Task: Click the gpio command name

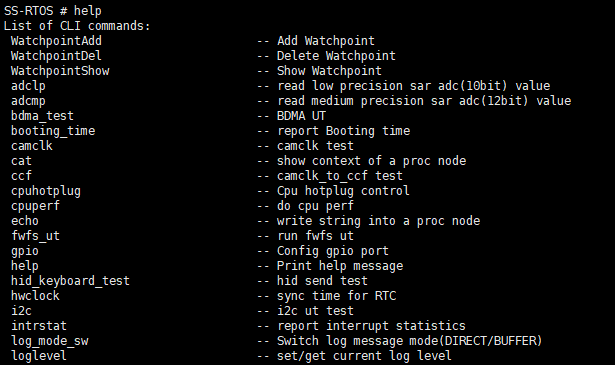Action: [x=25, y=251]
